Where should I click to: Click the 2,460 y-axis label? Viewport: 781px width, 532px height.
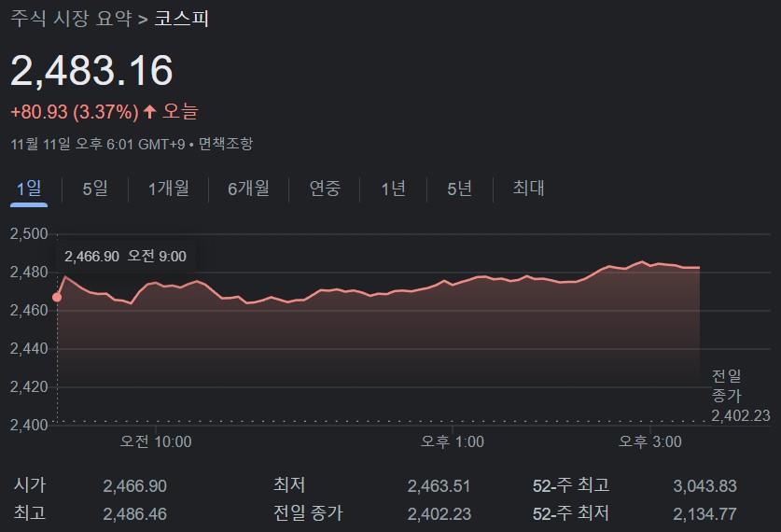tap(29, 310)
